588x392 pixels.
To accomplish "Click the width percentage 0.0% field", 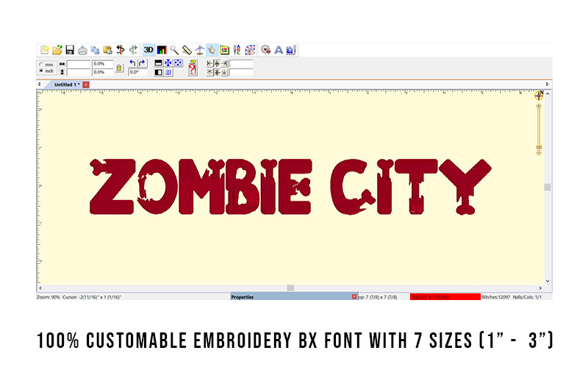I will coord(102,64).
